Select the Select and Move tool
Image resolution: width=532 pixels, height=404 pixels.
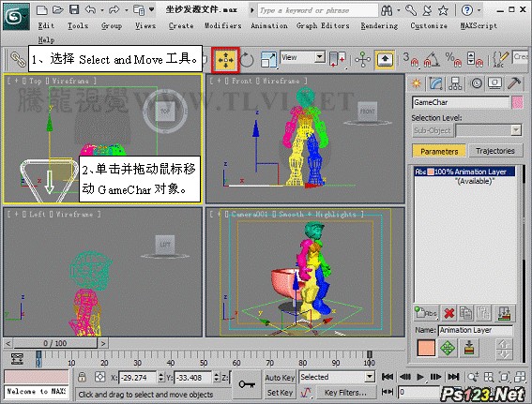click(x=225, y=60)
